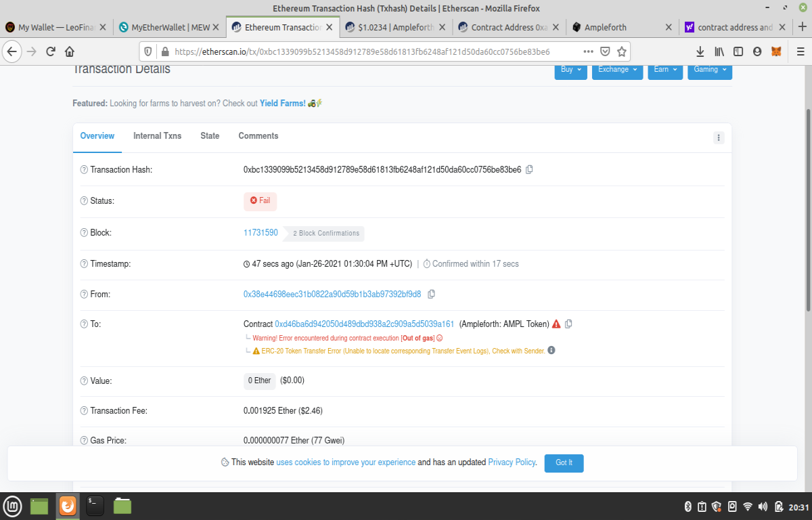
Task: Open the three-dot options menu in Overview panel
Action: (719, 137)
